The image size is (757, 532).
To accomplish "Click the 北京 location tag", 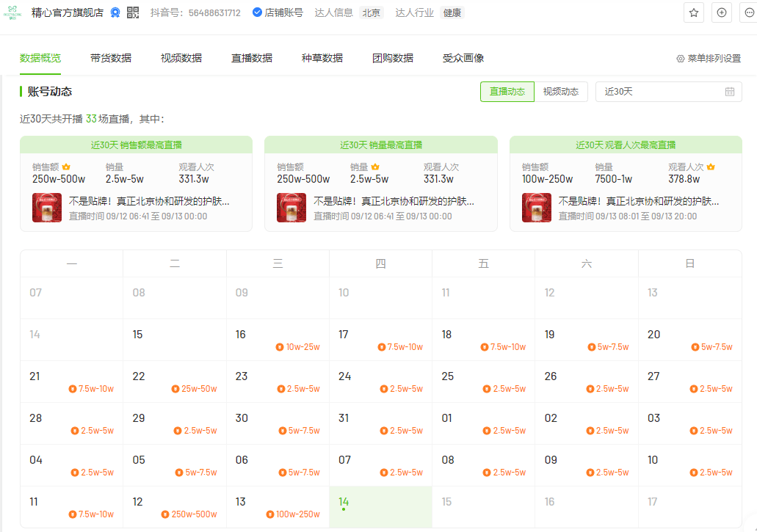I will pos(372,12).
